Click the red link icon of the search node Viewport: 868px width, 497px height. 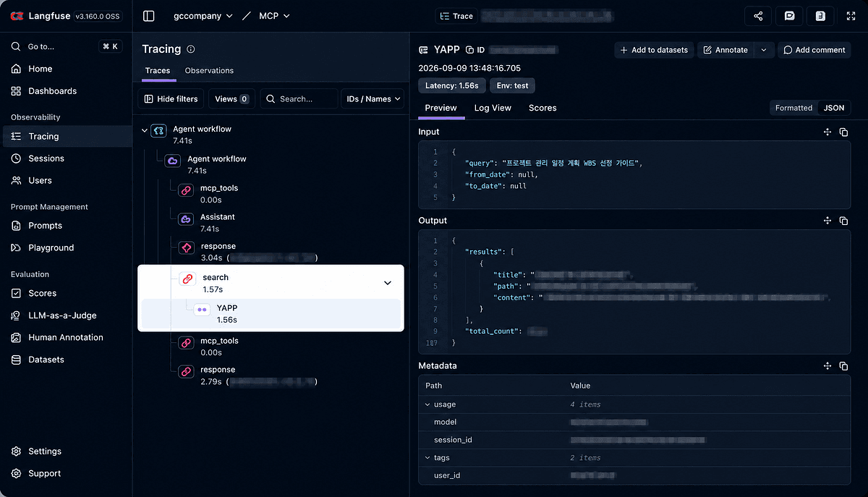(x=187, y=279)
